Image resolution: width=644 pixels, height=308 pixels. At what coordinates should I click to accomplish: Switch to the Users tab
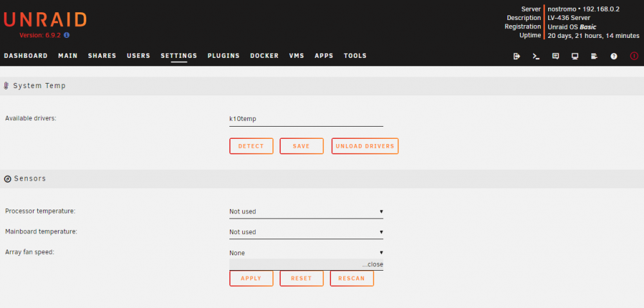138,56
